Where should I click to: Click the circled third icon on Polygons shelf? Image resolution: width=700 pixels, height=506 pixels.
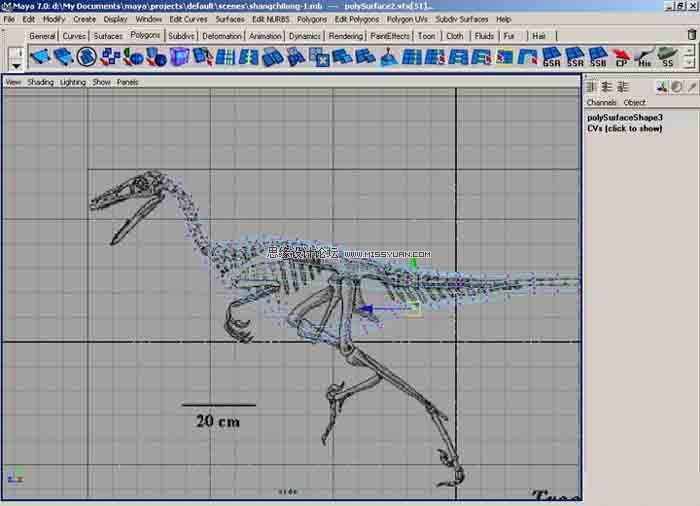pyautogui.click(x=86, y=57)
